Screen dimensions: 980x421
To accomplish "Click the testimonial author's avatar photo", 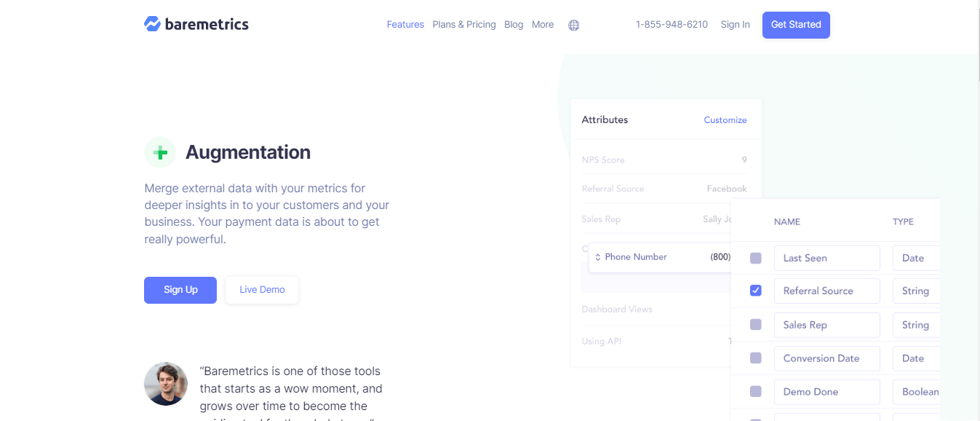I will coord(166,384).
